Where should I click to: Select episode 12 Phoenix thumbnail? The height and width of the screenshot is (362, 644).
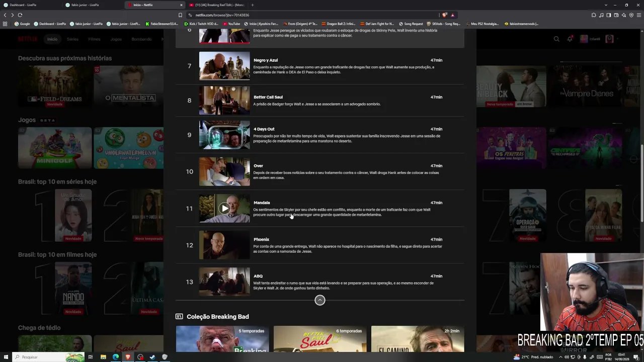[x=224, y=245]
